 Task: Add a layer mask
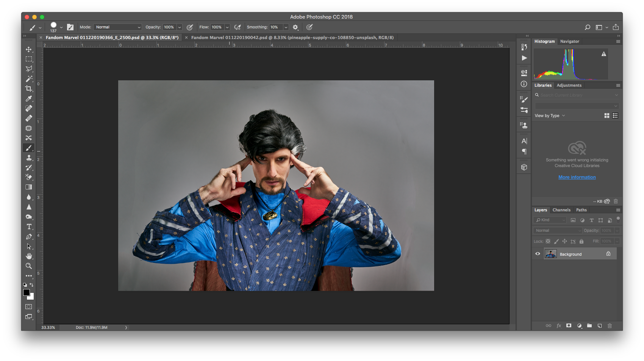(x=569, y=325)
